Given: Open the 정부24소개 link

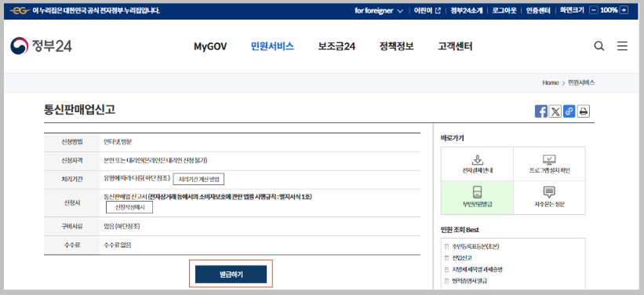Looking at the screenshot, I should 467,11.
